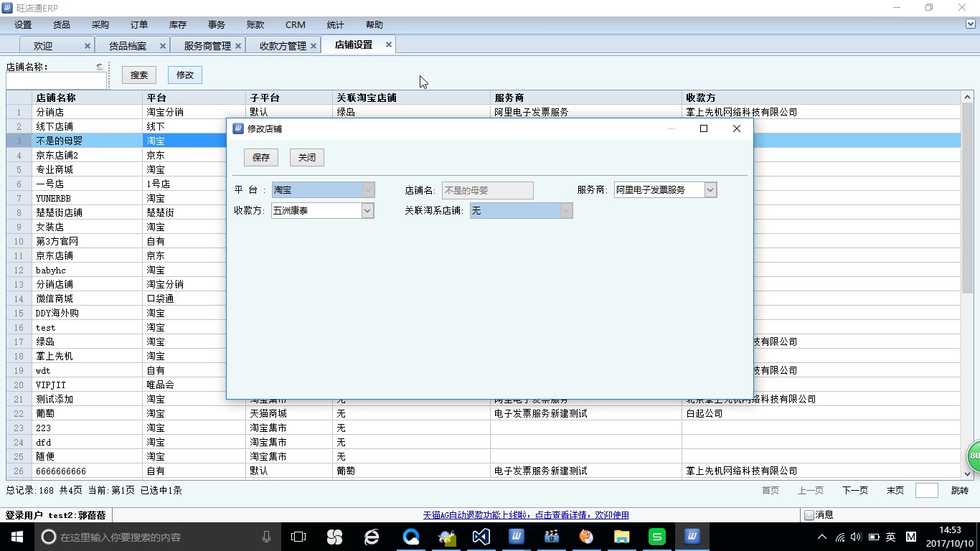Show hidden system tray icons
The width and height of the screenshot is (980, 551).
(x=822, y=537)
